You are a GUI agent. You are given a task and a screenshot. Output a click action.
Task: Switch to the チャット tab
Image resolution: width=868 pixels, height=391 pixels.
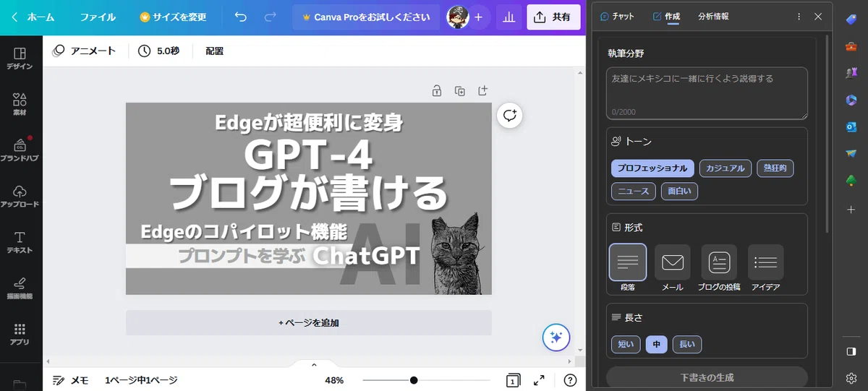(617, 16)
